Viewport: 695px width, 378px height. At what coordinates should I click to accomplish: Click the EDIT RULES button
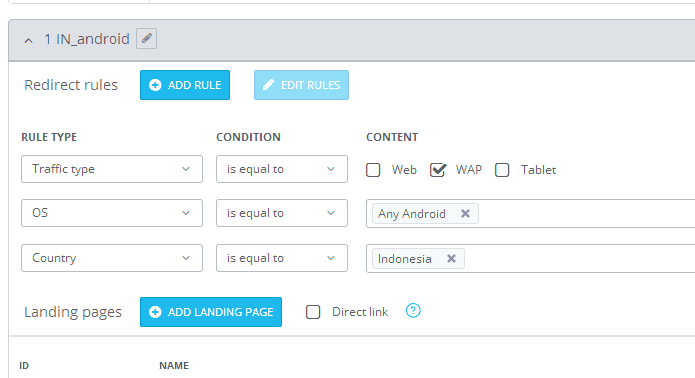[x=301, y=85]
